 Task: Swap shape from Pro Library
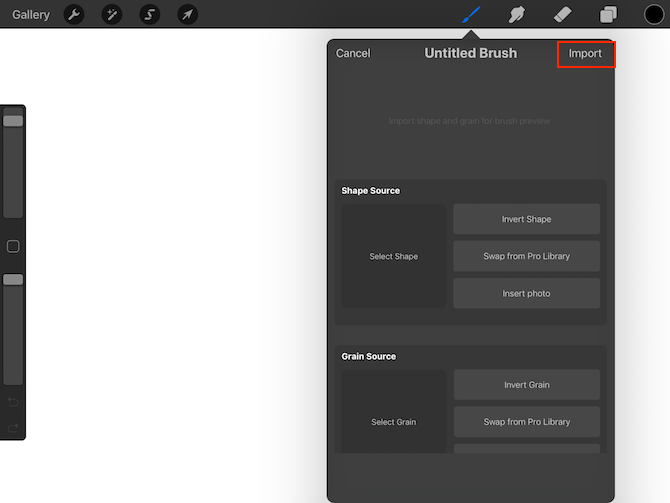coord(526,256)
